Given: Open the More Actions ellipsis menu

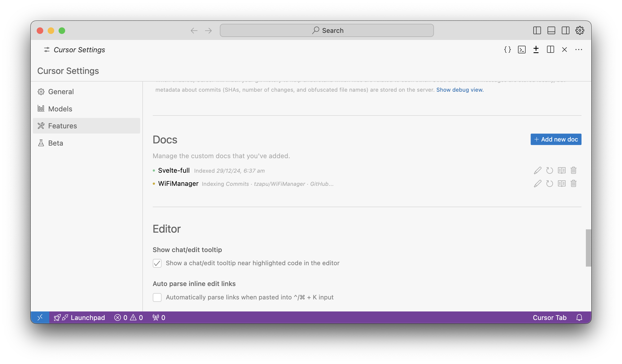Looking at the screenshot, I should tap(579, 50).
